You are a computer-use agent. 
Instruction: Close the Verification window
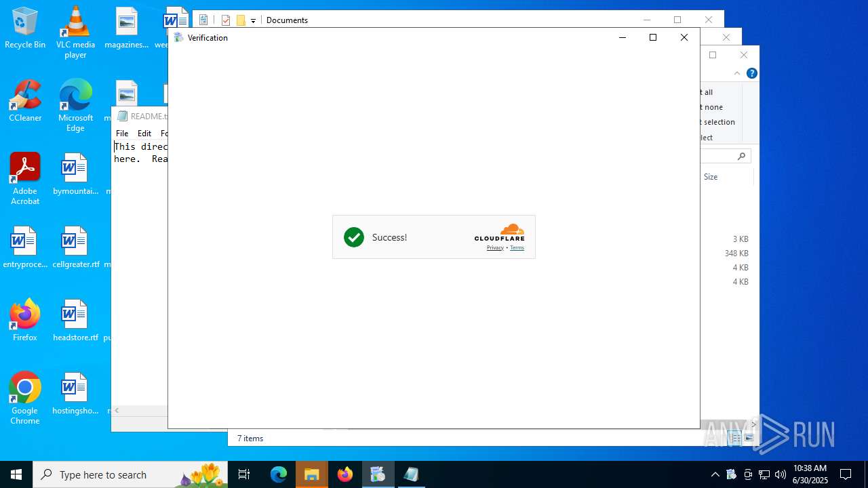tap(684, 38)
